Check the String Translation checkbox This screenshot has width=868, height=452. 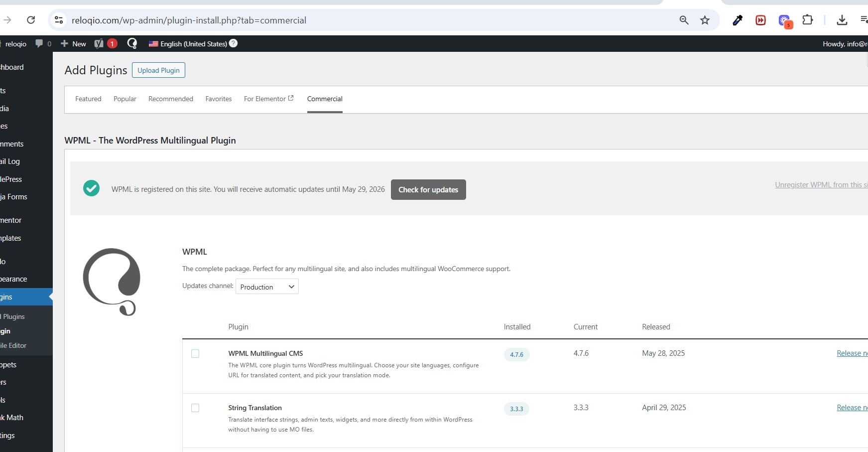[x=195, y=408]
